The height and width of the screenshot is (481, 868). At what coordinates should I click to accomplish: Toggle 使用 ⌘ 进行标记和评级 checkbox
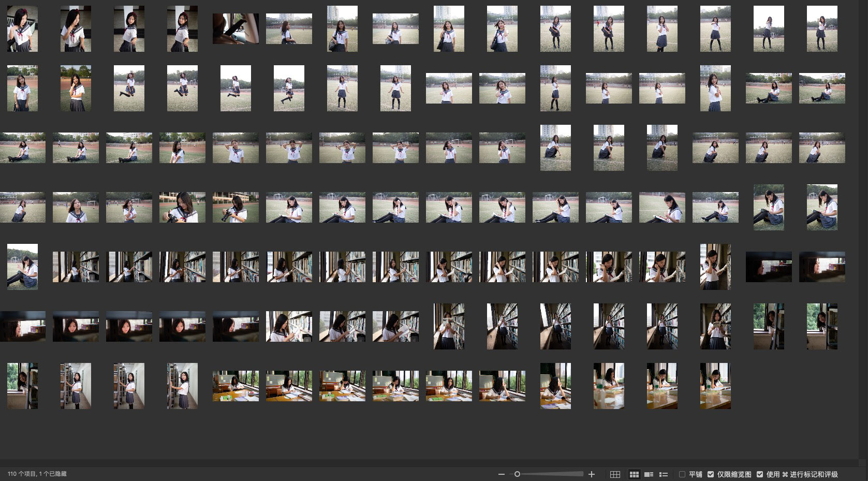pyautogui.click(x=760, y=474)
